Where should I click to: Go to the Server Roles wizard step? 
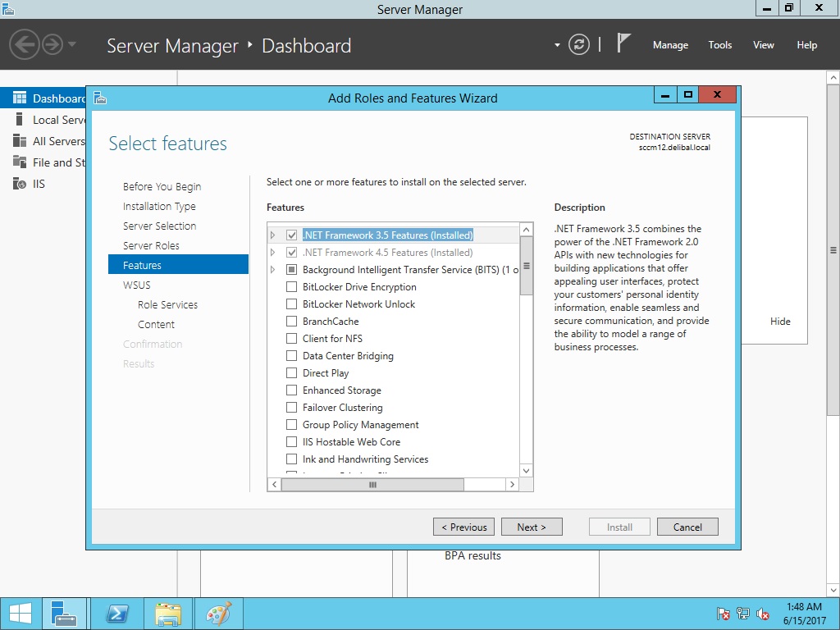(x=151, y=245)
